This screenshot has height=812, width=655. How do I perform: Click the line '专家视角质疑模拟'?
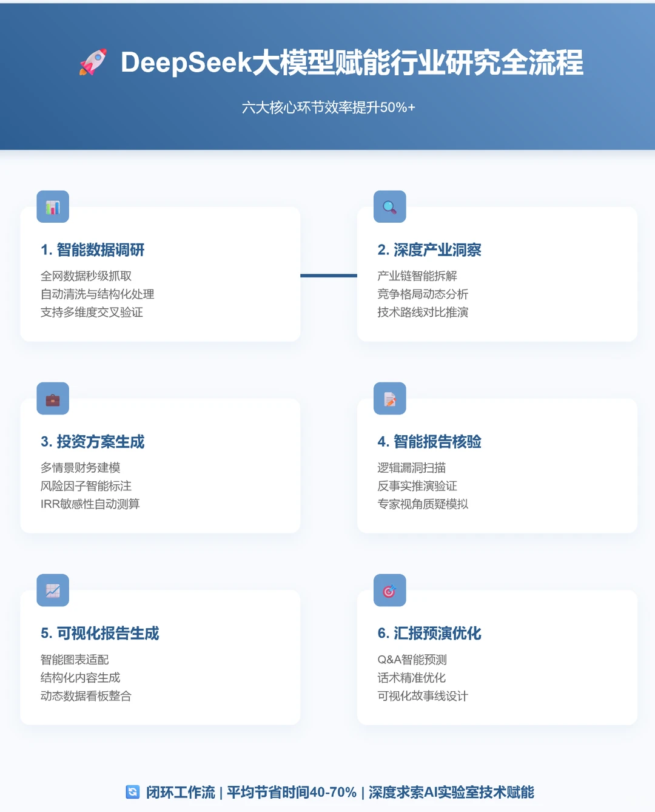pos(423,504)
